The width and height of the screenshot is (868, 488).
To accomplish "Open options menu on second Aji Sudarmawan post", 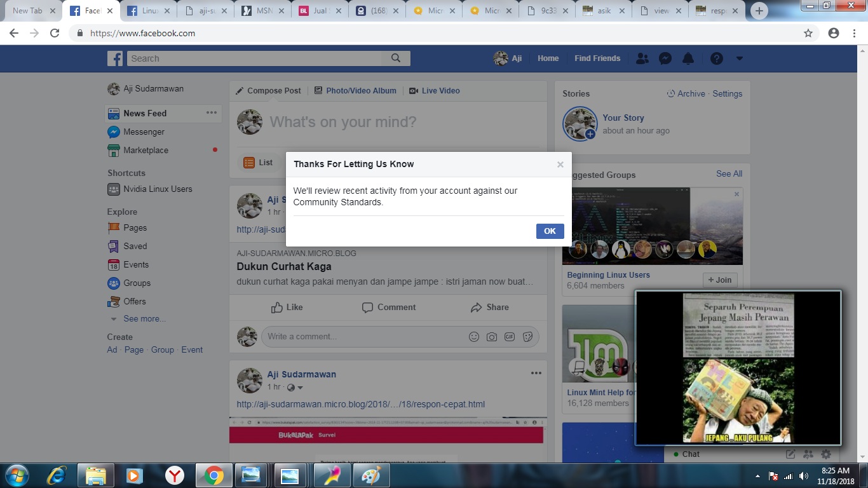I will (x=536, y=374).
